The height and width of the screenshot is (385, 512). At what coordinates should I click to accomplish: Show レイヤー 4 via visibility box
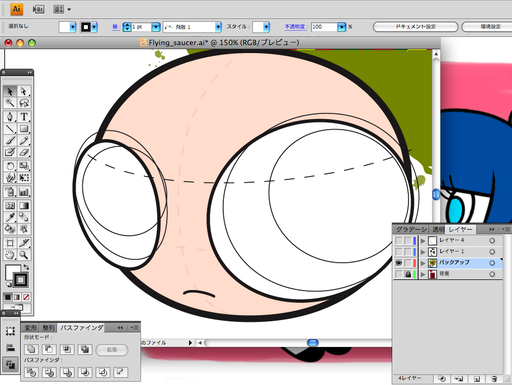(399, 240)
